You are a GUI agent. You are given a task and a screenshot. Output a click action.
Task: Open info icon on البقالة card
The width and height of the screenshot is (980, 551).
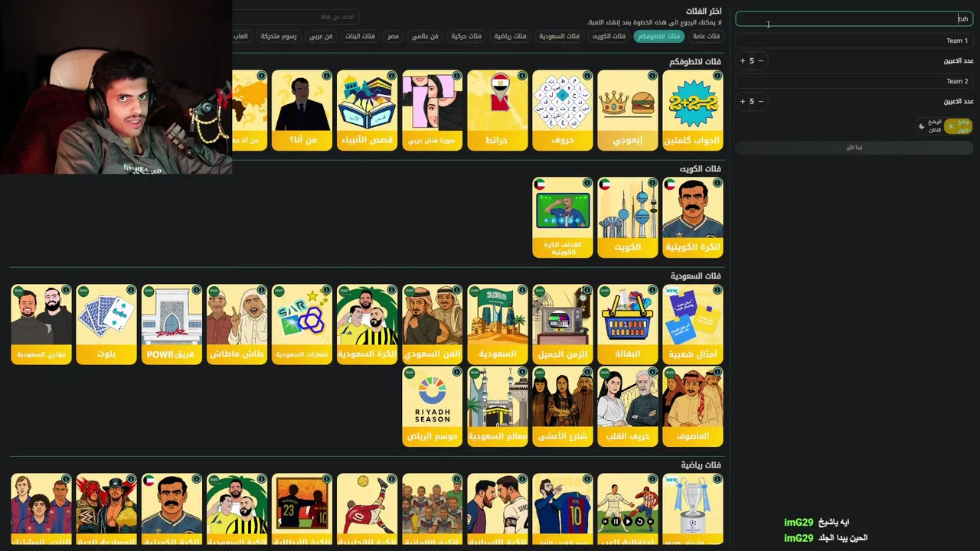tap(652, 290)
